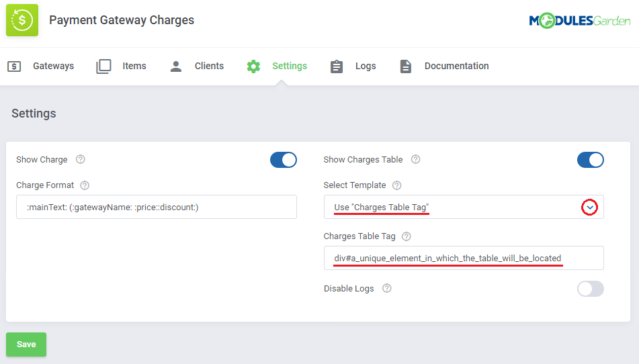Image resolution: width=639 pixels, height=364 pixels.
Task: Click the Payment Gateway Charges dollar logo
Action: [22, 20]
